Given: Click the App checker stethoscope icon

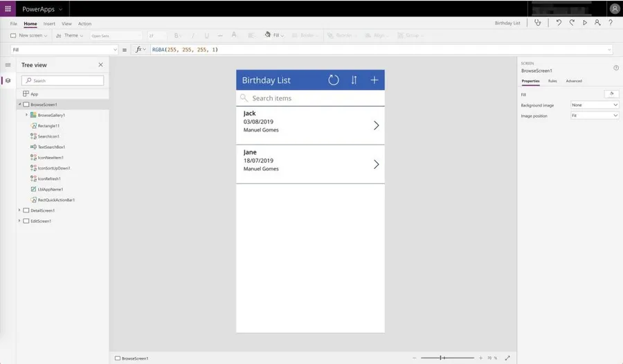Looking at the screenshot, I should point(538,23).
